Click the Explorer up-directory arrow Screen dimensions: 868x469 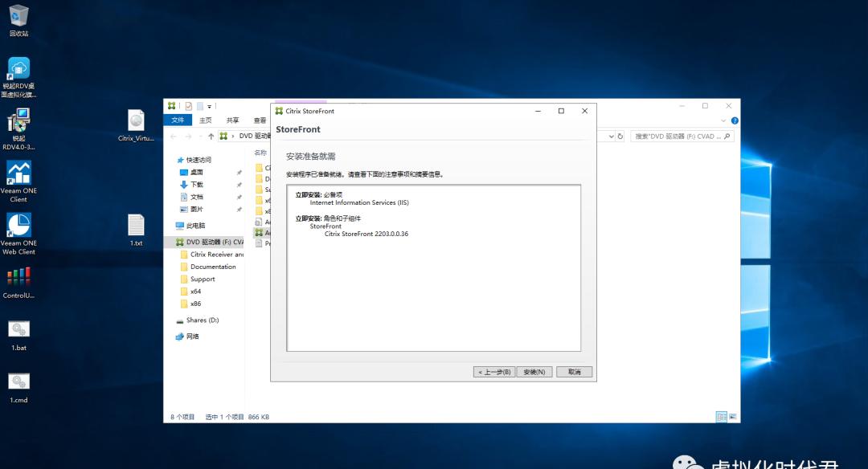tap(211, 136)
